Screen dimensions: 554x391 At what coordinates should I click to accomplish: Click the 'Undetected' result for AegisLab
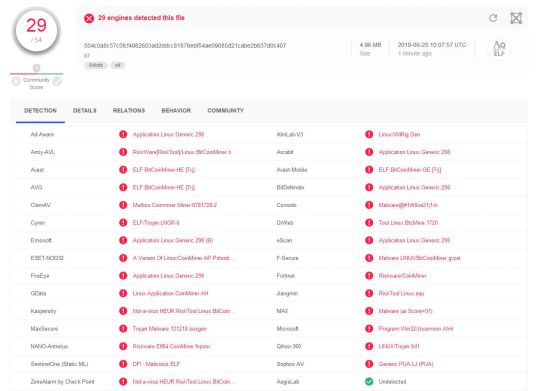[x=392, y=381]
